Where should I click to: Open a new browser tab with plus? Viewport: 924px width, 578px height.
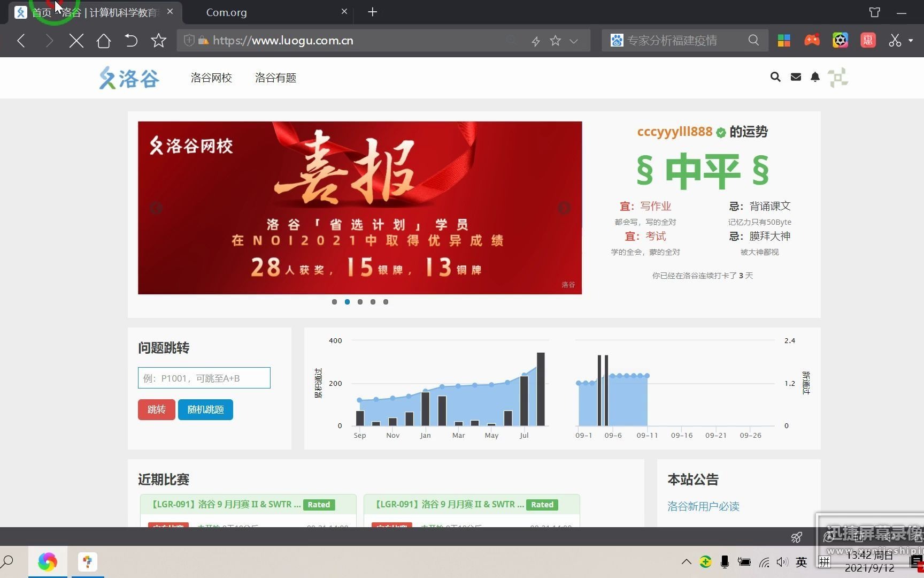tap(373, 12)
